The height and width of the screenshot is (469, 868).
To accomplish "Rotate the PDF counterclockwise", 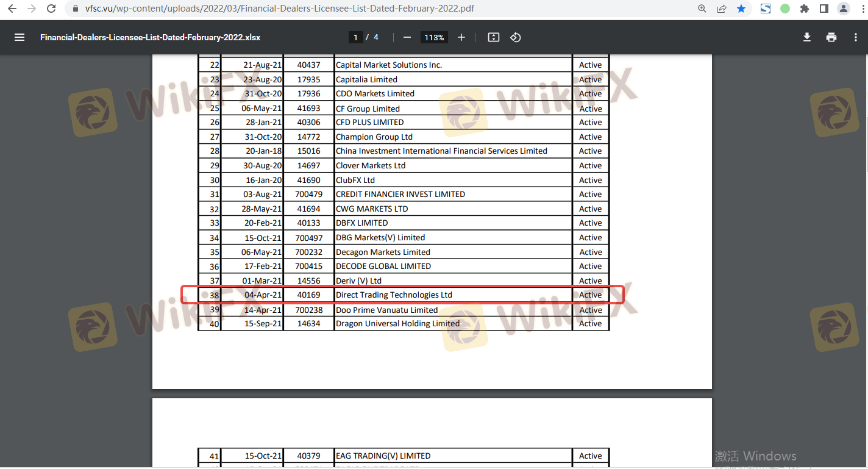I will [x=516, y=37].
